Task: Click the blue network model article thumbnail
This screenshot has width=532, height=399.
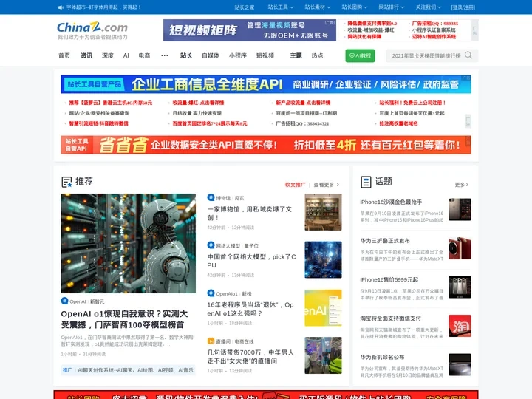Action: 323,260
